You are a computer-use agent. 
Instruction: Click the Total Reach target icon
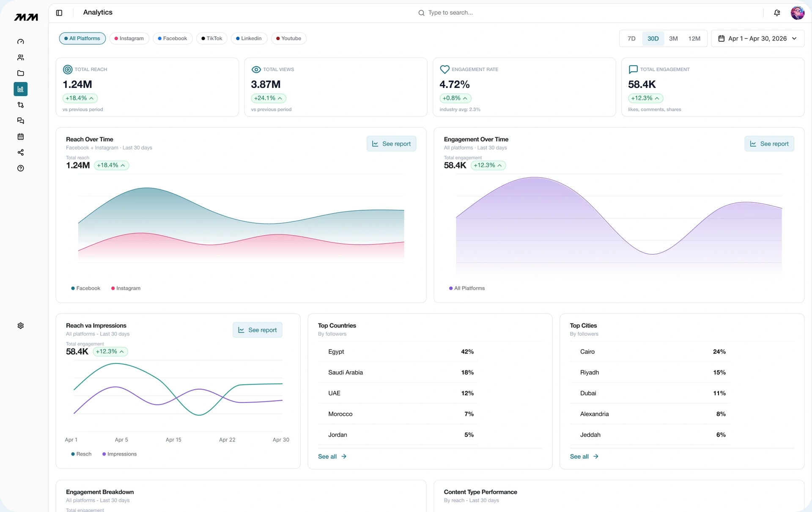pos(67,69)
